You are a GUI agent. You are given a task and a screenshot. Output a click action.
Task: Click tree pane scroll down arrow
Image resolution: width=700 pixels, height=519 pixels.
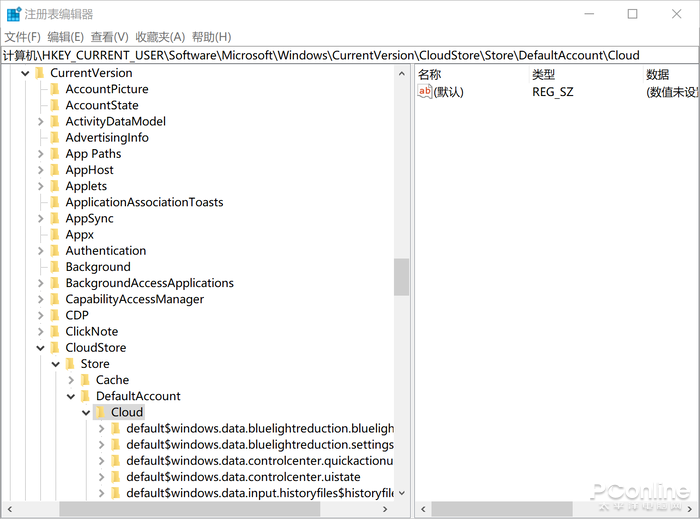coord(401,493)
